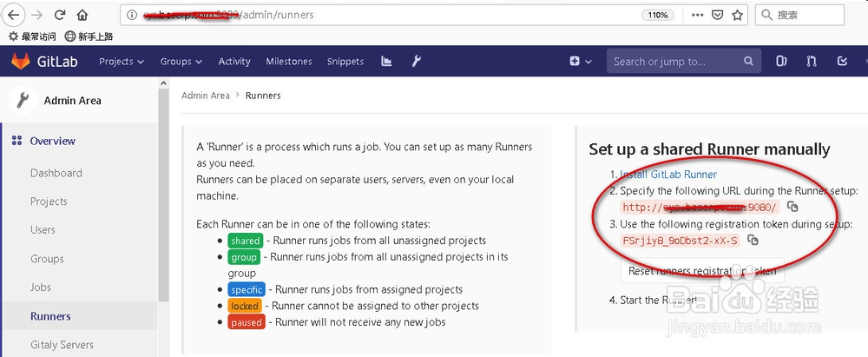Copy the registration token
This screenshot has width=868, height=357.
click(753, 240)
